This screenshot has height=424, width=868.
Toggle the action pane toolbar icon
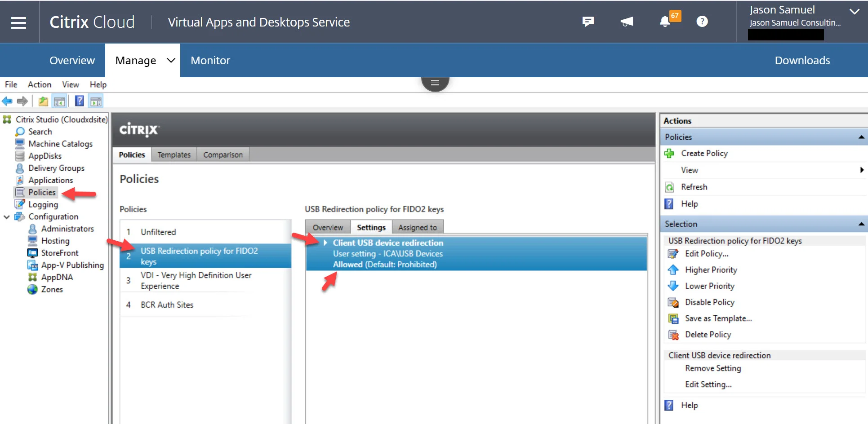pyautogui.click(x=96, y=101)
